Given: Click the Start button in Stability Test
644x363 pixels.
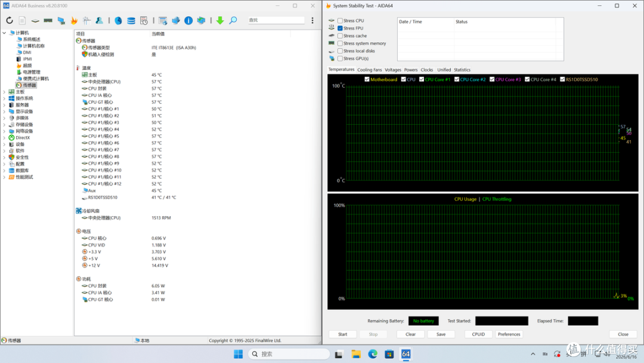Looking at the screenshot, I should tap(342, 334).
